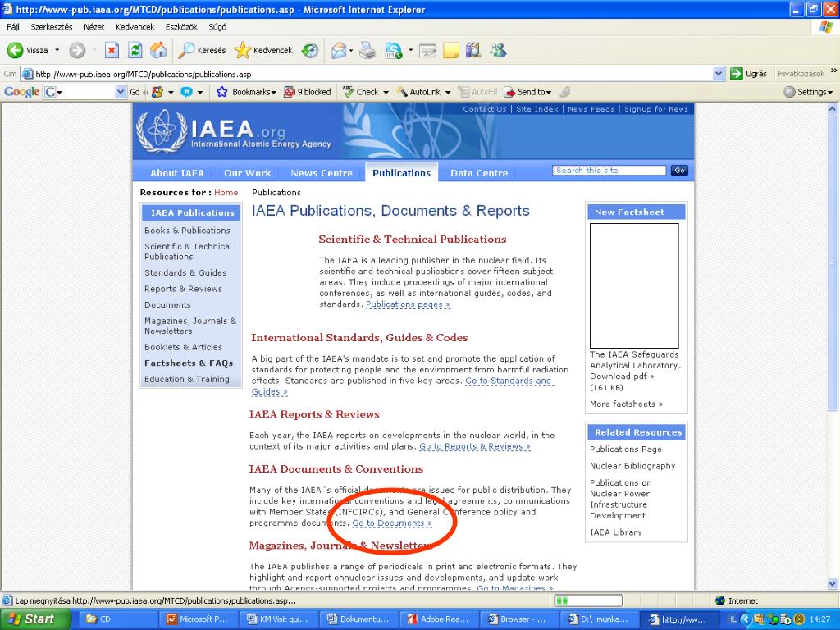Click the Nuclear Bibliography link
Viewport: 840px width, 630px height.
point(632,466)
